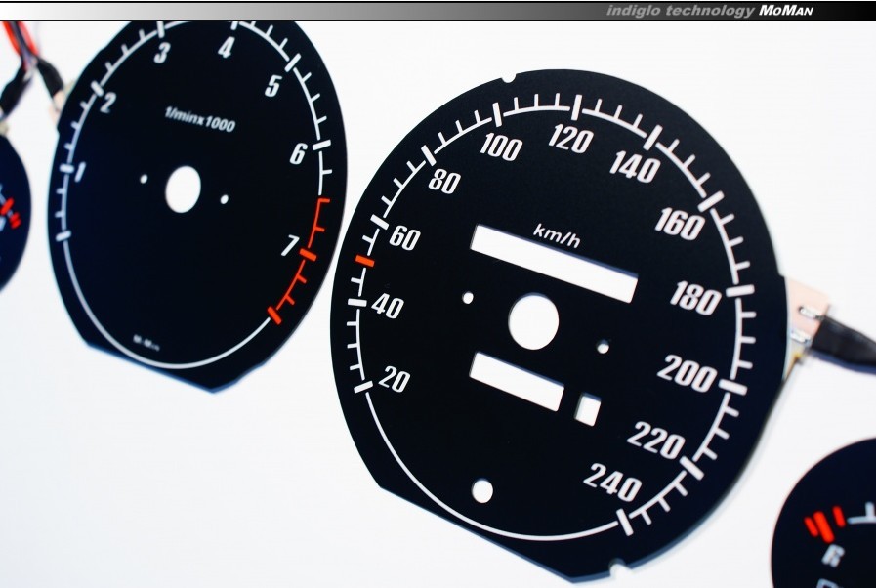This screenshot has width=876, height=588.
Task: Click the "7" on the tachometer
Action: (x=290, y=245)
